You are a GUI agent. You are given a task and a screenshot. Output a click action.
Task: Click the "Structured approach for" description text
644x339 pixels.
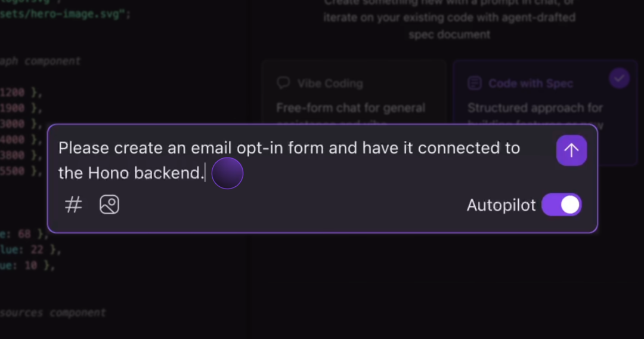535,108
